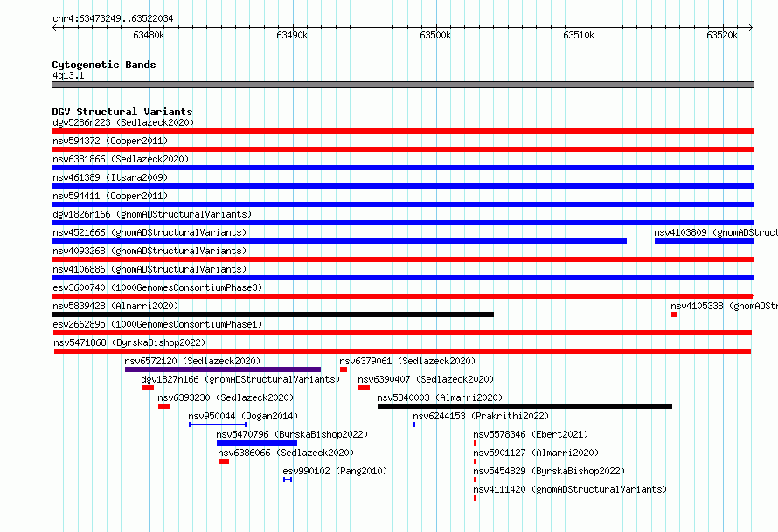Open the nsv5578346 (Ebert2021) label
Image resolution: width=778 pixels, height=532 pixels.
531,434
